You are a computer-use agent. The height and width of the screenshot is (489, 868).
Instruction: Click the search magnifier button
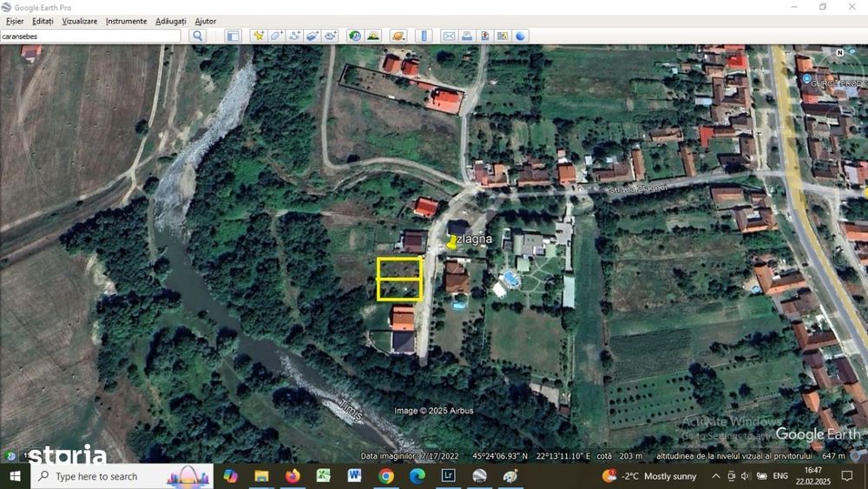[198, 36]
